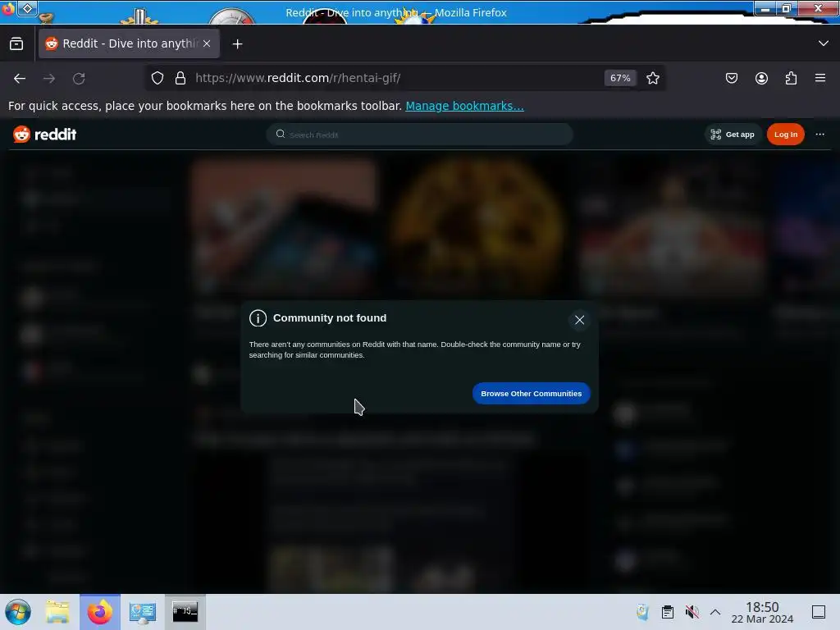
Task: Focus the Search Reddit field
Action: coord(419,135)
